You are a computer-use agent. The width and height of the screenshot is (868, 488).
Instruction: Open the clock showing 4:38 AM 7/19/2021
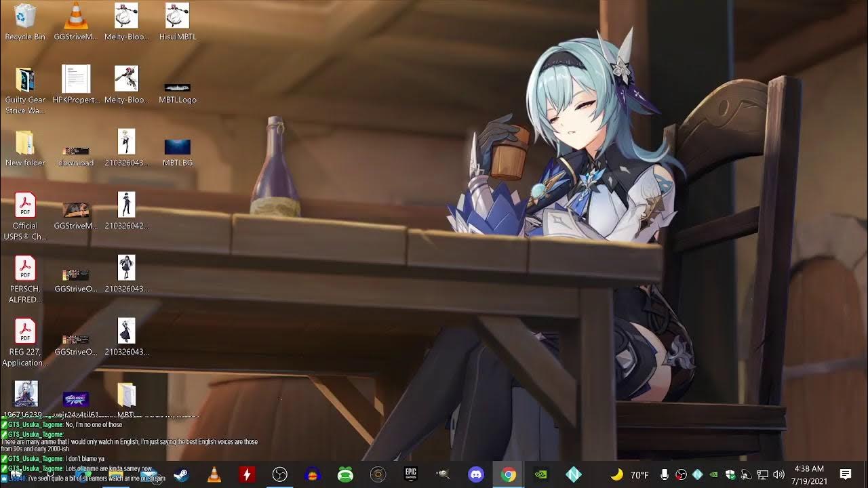[x=808, y=475]
